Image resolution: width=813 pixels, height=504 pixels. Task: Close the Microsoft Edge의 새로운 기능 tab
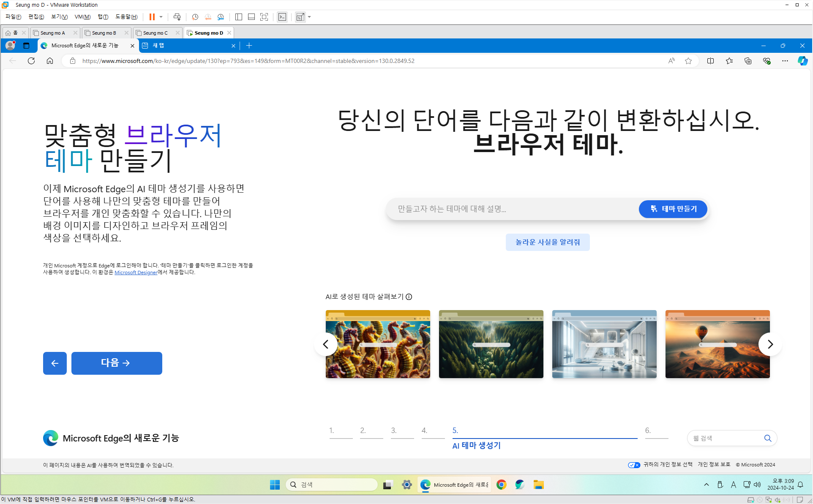pos(132,46)
